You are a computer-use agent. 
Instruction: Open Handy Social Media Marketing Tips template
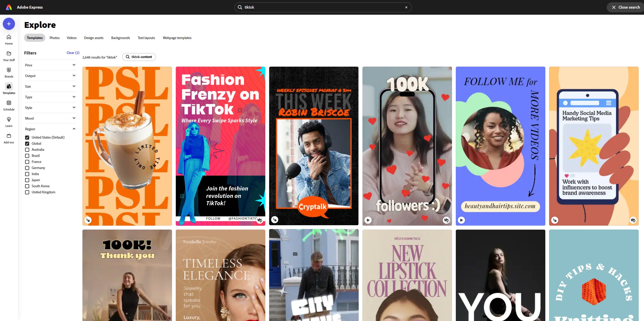pos(594,146)
